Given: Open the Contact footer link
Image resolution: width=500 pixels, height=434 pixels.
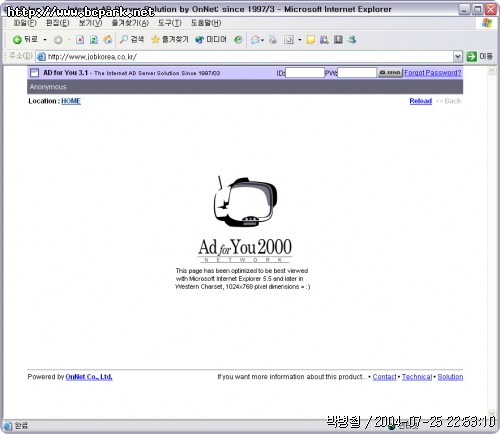Looking at the screenshot, I should [384, 377].
